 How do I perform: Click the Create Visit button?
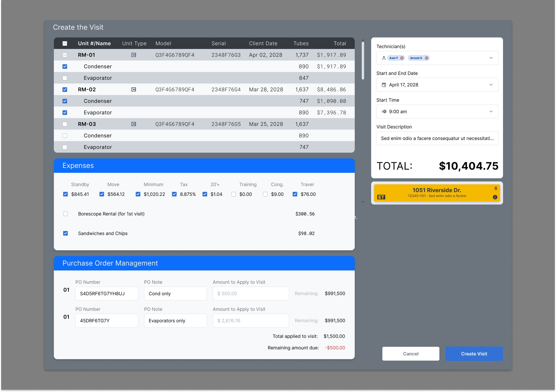point(474,354)
